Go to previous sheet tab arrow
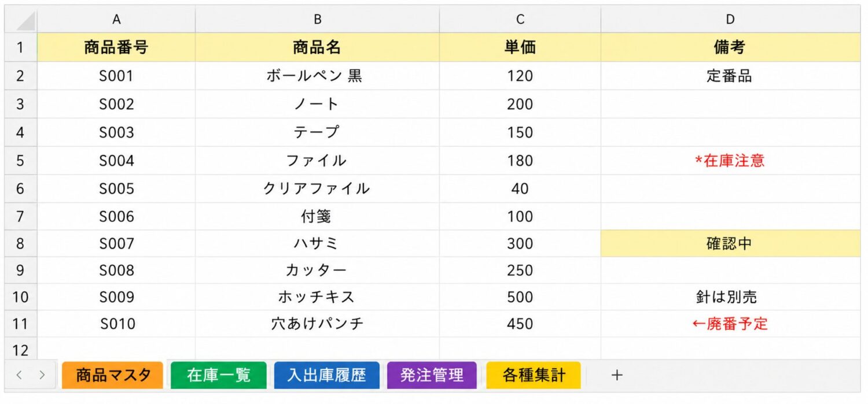 (x=19, y=375)
